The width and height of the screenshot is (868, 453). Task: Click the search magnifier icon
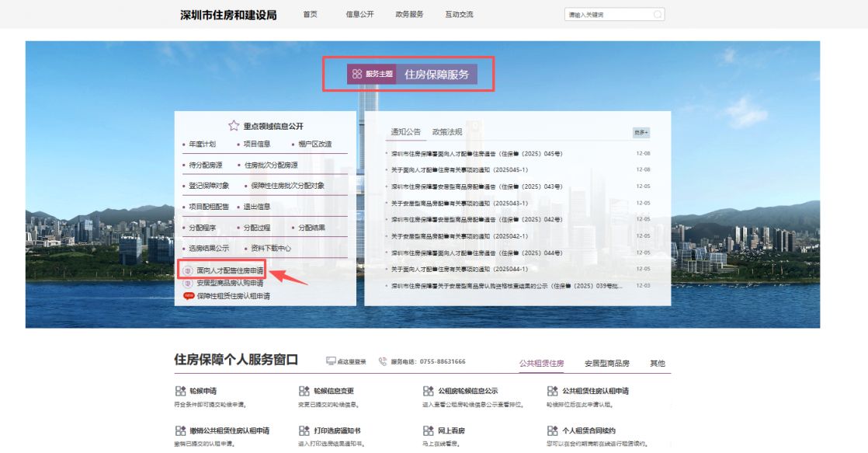pyautogui.click(x=656, y=13)
